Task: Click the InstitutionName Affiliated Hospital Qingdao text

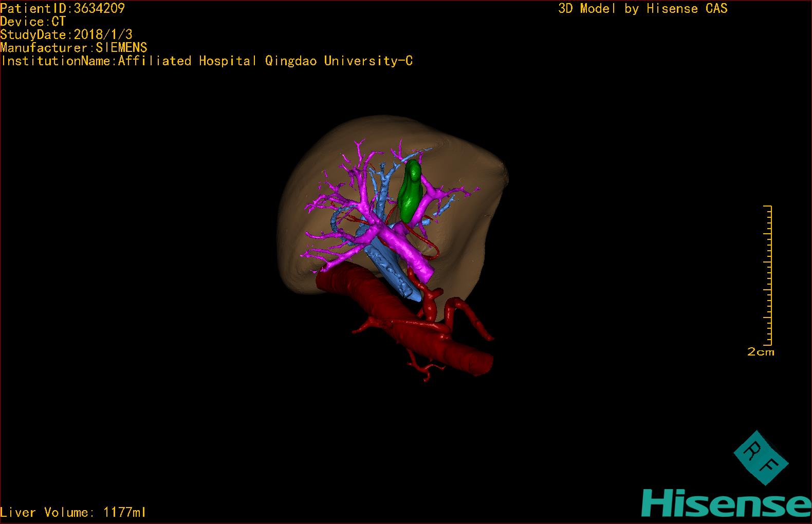Action: (x=207, y=61)
